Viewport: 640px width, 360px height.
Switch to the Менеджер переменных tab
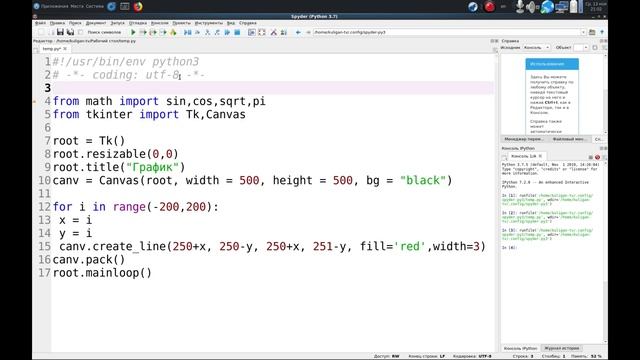524,139
